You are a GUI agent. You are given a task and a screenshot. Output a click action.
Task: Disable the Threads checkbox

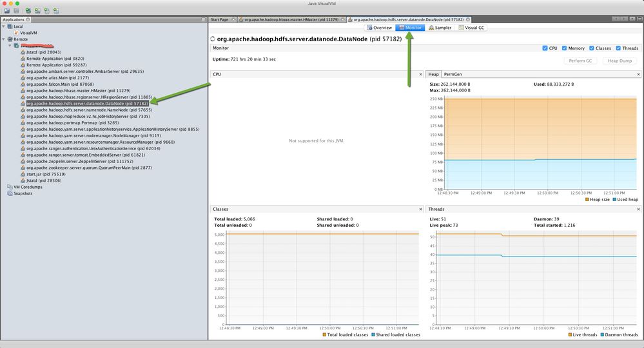click(618, 48)
